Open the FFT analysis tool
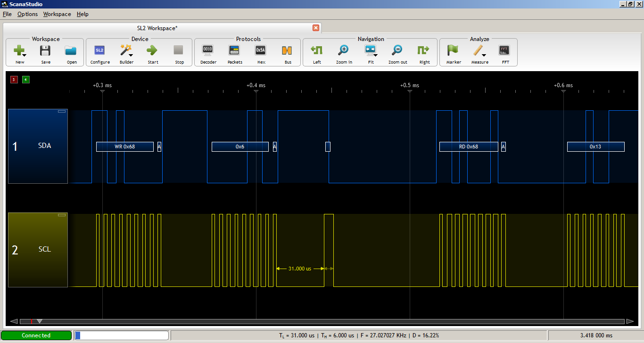 [504, 52]
